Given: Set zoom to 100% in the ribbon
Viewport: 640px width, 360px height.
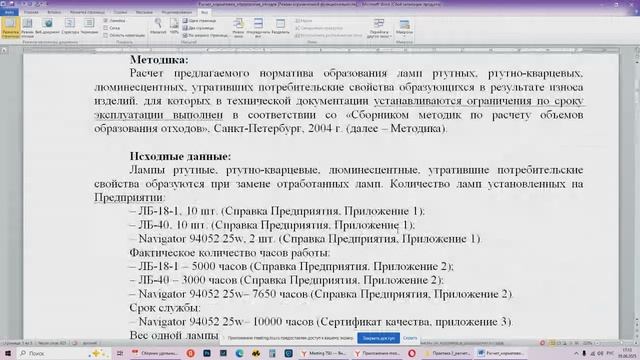Looking at the screenshot, I should pyautogui.click(x=174, y=27).
